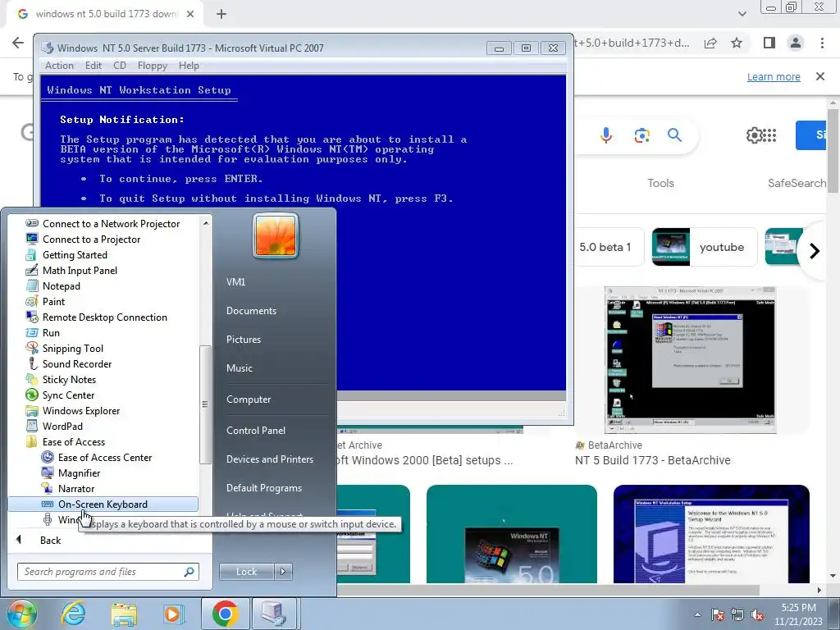Open the Chrome profile icon
The height and width of the screenshot is (630, 840).
[796, 43]
